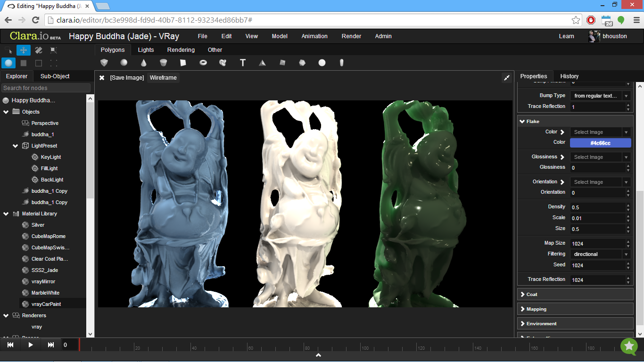This screenshot has height=362, width=644.
Task: Switch to dotted vertex mode
Action: (54, 63)
